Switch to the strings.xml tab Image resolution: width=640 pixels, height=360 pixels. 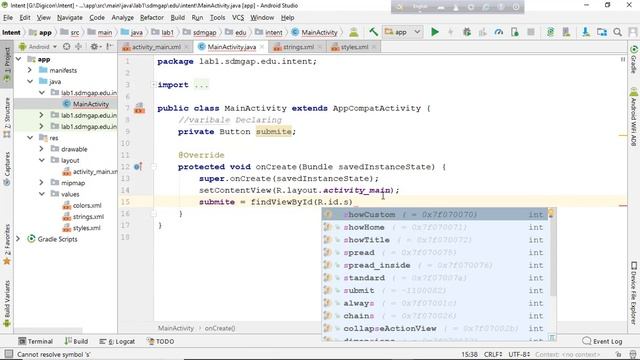(298, 47)
